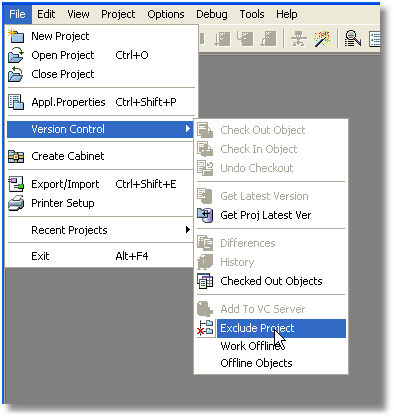Open the Edit menu
Screen dimensions: 394x418
pyautogui.click(x=46, y=14)
